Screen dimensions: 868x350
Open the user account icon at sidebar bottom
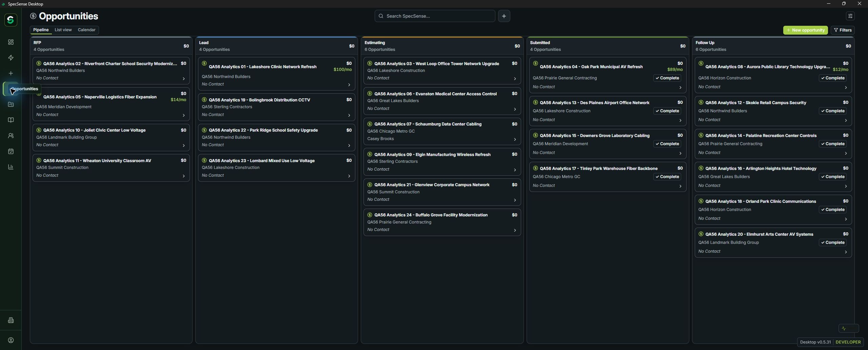click(11, 340)
